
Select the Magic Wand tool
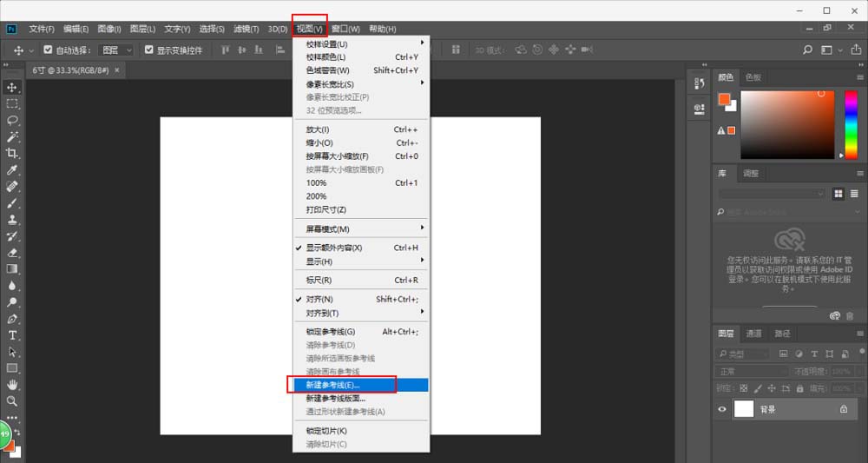(x=12, y=136)
